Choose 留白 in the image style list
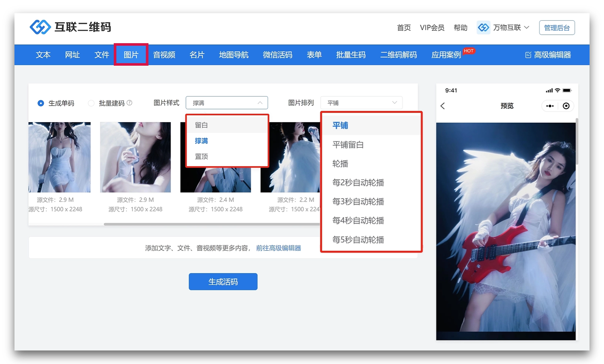 click(x=227, y=125)
